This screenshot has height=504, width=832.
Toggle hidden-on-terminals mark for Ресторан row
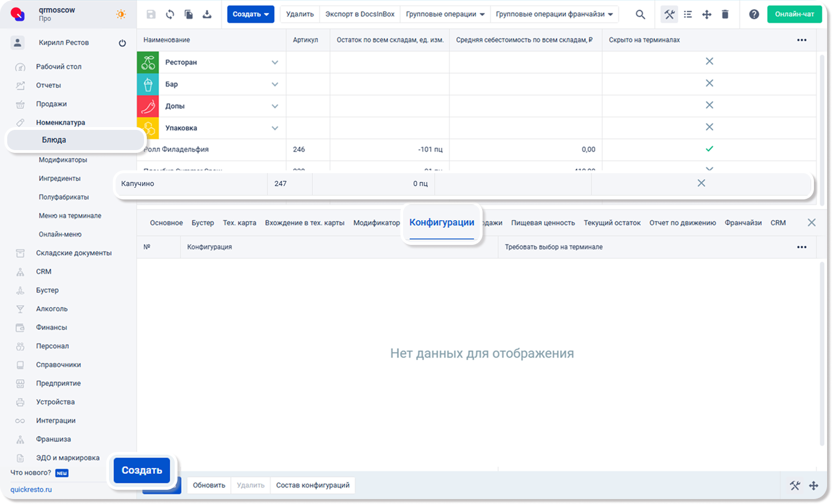[709, 61]
